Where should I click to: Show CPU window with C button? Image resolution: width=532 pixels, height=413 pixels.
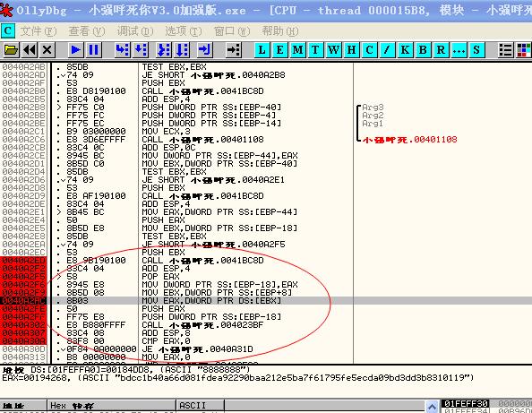(x=370, y=50)
